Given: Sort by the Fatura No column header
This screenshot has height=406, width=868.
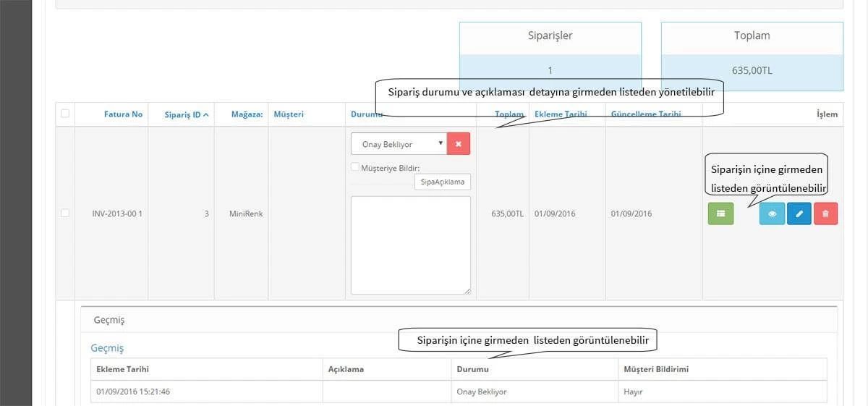Looking at the screenshot, I should 123,114.
